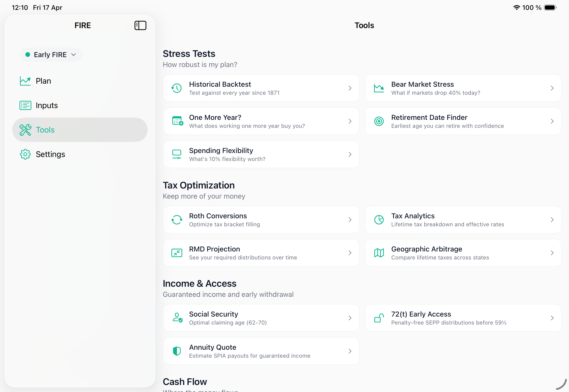Click the FIRE sidebar title

point(83,25)
